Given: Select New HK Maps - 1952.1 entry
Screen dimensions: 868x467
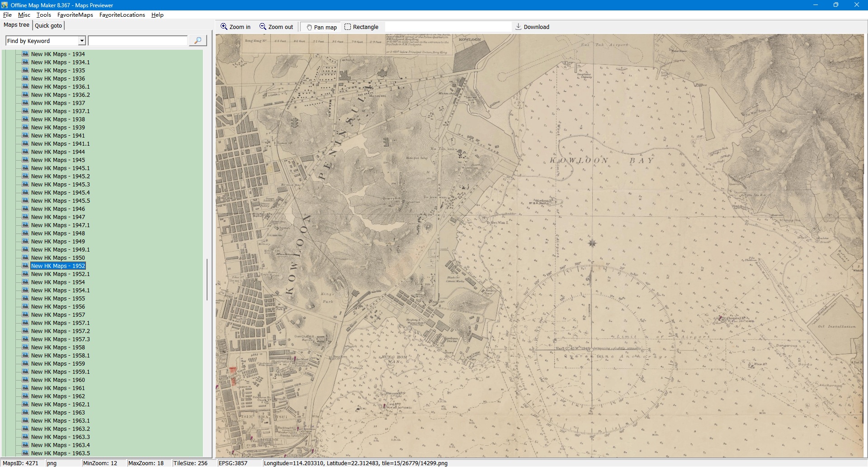Looking at the screenshot, I should 60,274.
